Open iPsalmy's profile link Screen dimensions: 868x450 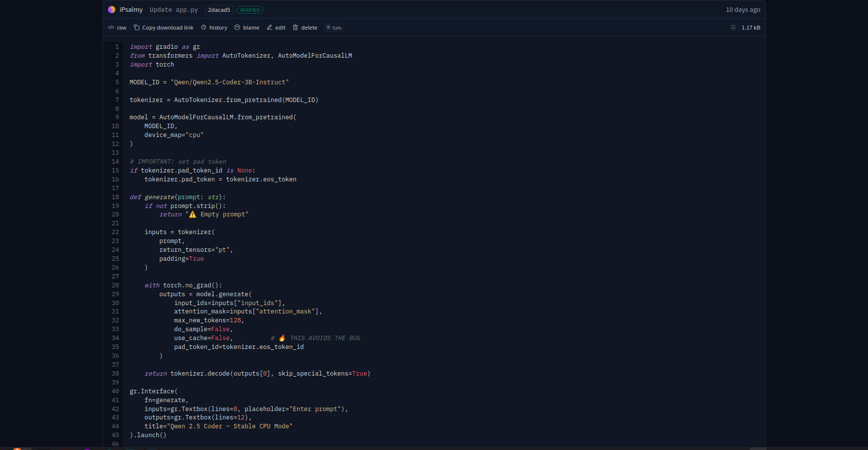pos(131,10)
